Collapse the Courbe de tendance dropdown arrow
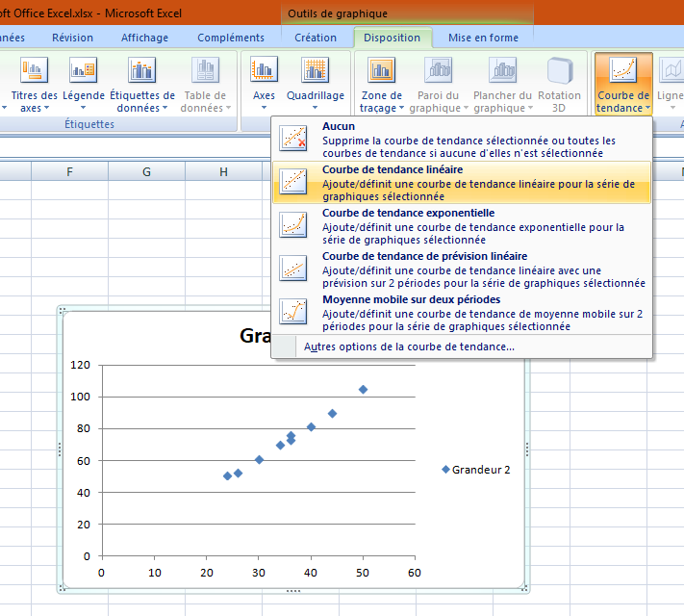 (647, 108)
